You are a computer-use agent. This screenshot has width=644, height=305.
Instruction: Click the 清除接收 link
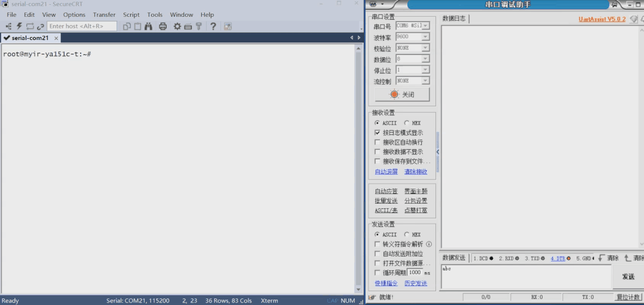(x=416, y=172)
